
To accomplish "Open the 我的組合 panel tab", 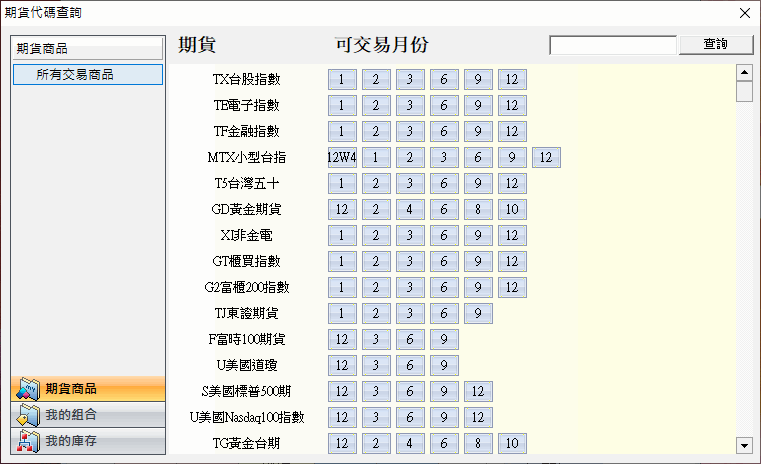I will coord(87,415).
